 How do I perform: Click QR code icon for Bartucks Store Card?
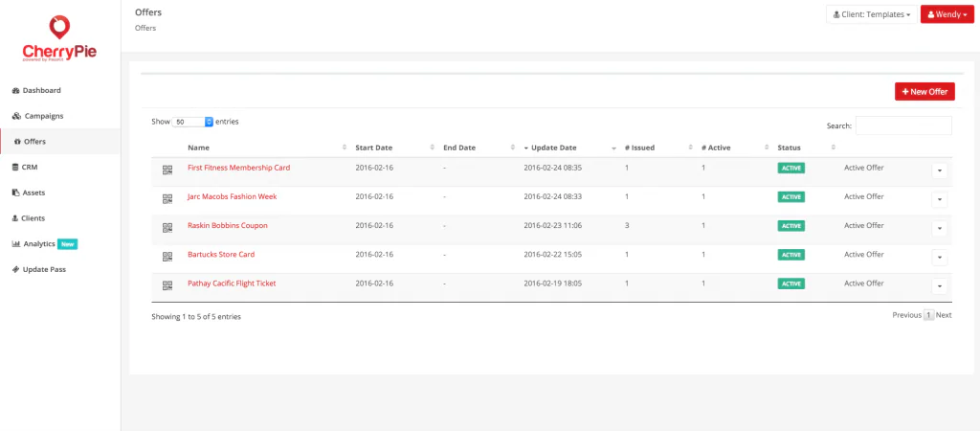coord(167,257)
